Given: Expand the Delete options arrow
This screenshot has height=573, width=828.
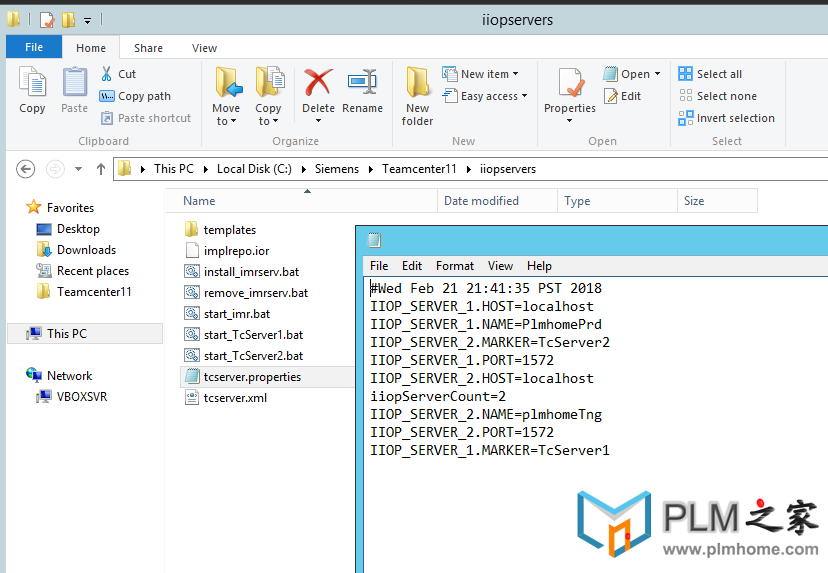Looking at the screenshot, I should [x=318, y=121].
